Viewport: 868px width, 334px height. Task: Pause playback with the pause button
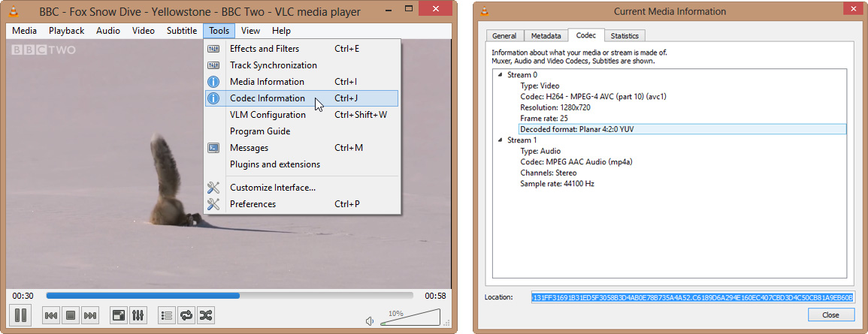(x=20, y=316)
